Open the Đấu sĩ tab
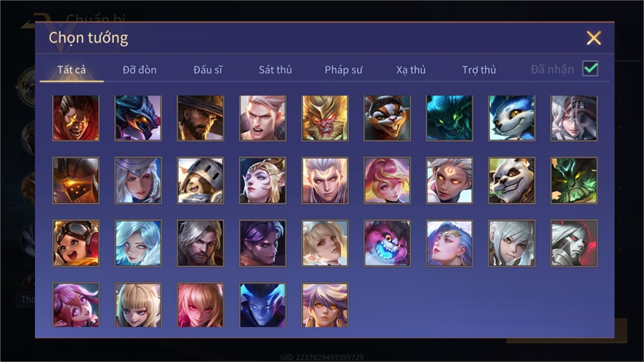This screenshot has height=362, width=644. pyautogui.click(x=208, y=70)
